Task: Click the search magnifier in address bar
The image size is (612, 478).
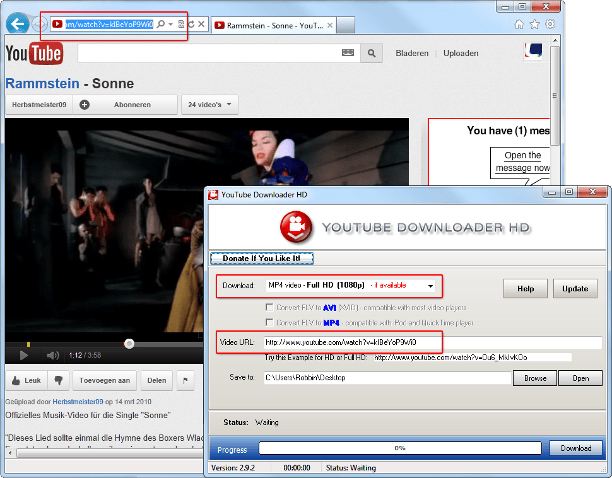Action: (x=160, y=24)
